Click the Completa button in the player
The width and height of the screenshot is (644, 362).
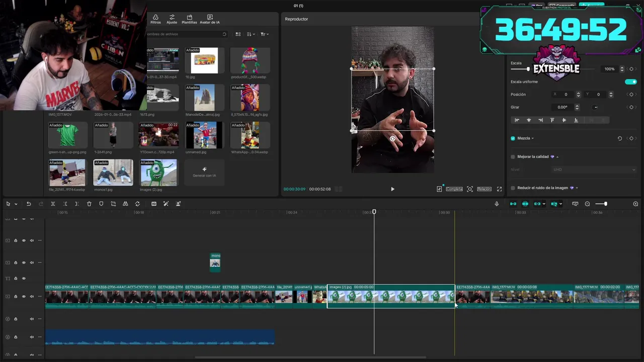[454, 189]
